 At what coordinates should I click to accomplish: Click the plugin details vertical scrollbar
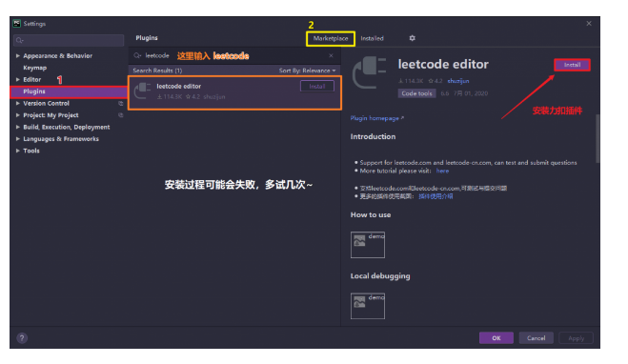pos(598,138)
